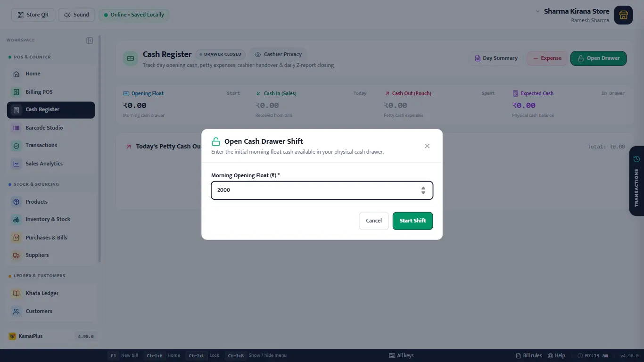
Task: Click Cancel in the dialog
Action: click(374, 221)
